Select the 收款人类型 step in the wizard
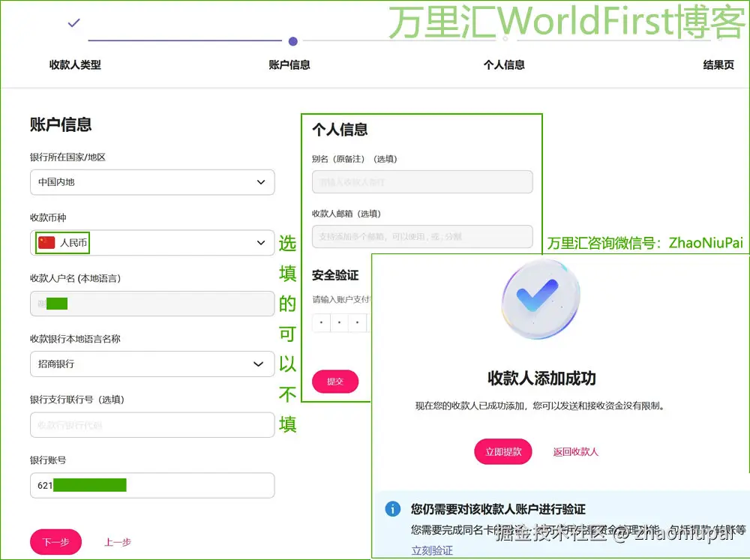Screen dimensions: 750x560 click(x=75, y=64)
